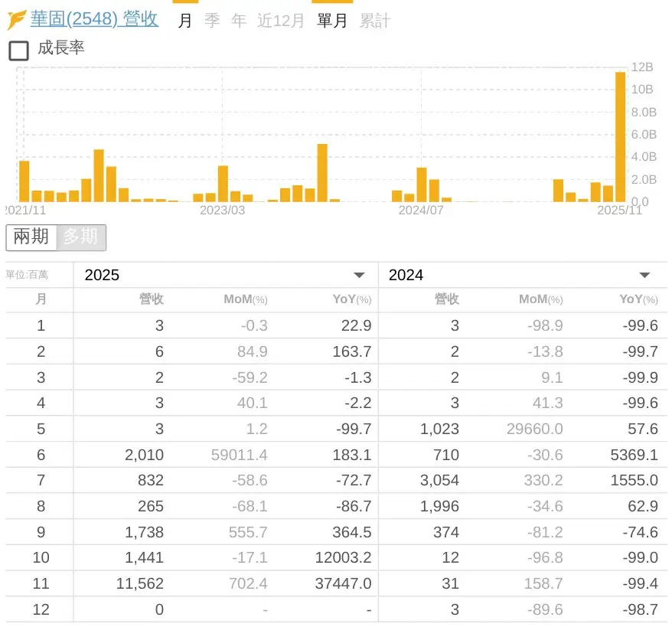
Task: Toggle to 兩期 comparison mode
Action: coord(31,237)
